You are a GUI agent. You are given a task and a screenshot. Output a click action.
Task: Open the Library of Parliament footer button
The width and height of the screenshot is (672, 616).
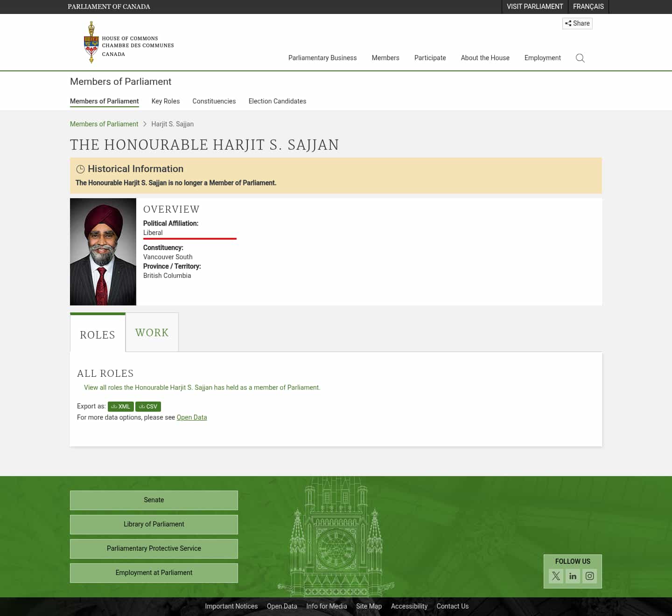pos(154,524)
